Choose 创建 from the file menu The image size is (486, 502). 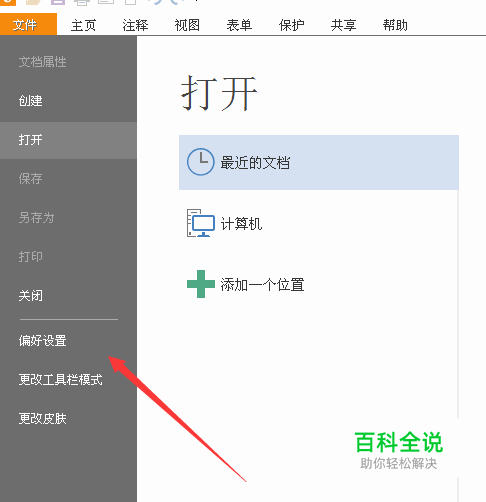tap(30, 101)
